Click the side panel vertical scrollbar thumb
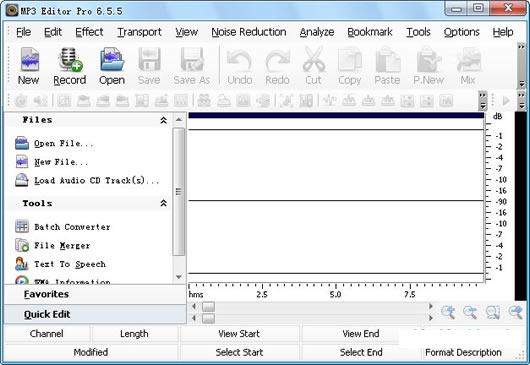The image size is (530, 365). (179, 192)
